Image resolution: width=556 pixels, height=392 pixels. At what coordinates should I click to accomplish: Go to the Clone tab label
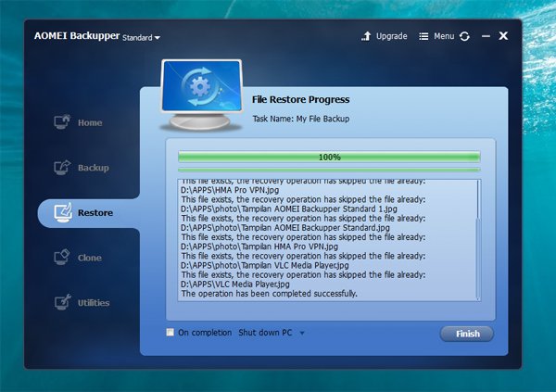tap(90, 258)
